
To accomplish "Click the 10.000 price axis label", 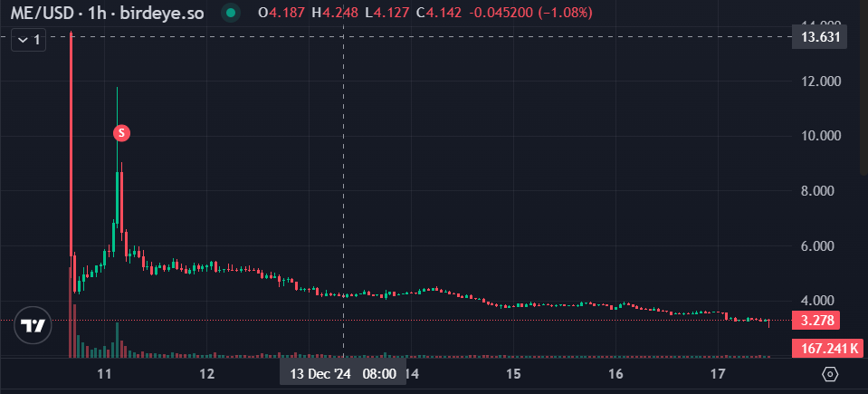I will (820, 137).
